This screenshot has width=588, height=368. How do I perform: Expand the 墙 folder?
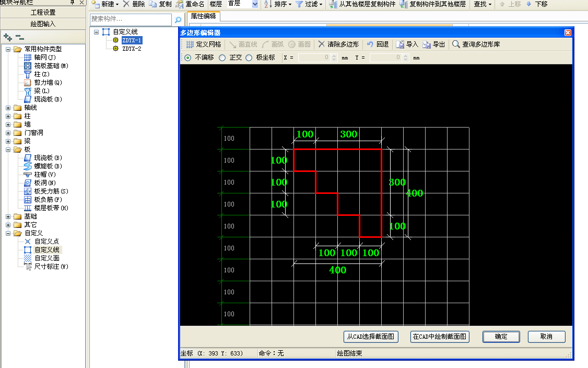8,124
